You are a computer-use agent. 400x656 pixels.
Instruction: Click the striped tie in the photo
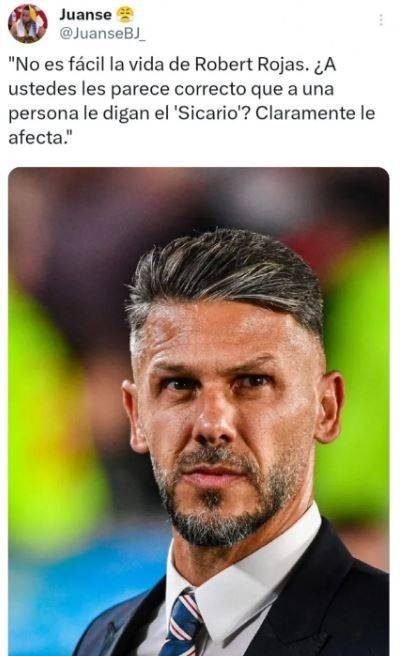click(182, 623)
